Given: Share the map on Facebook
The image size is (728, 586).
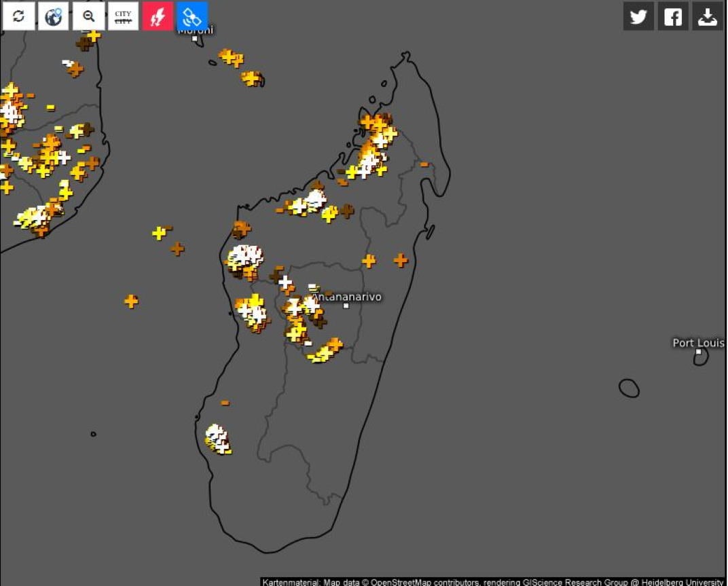Looking at the screenshot, I should 673,16.
